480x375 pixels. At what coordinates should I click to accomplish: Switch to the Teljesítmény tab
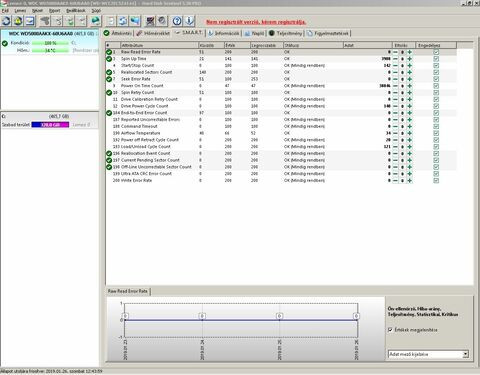coord(286,33)
